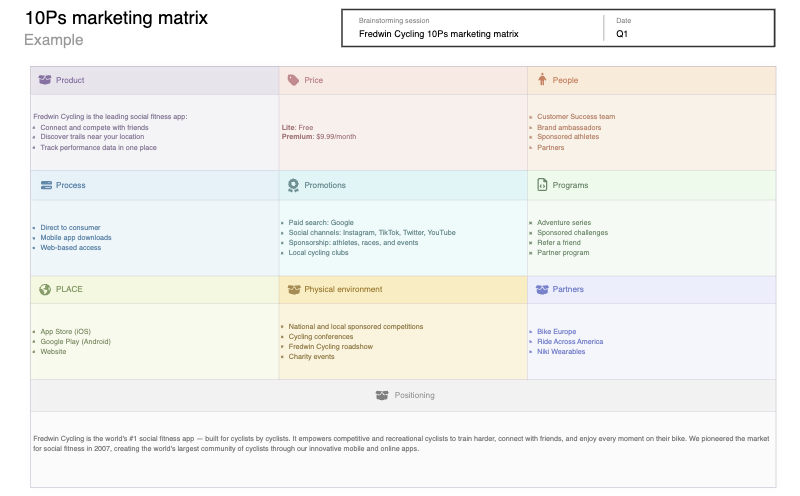Click 'Brand ambassadors' bullet
This screenshot has width=800, height=496.
(x=569, y=128)
